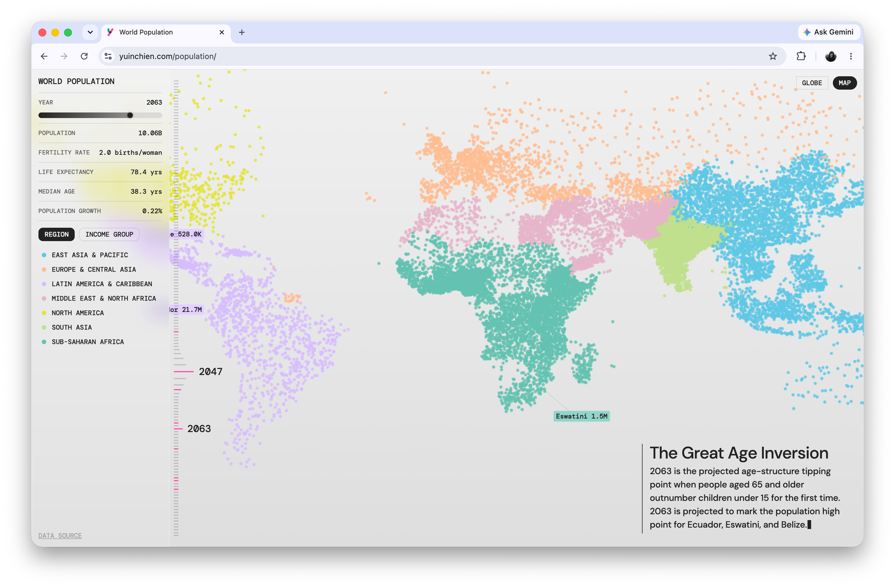Screen dimensions: 895x588
Task: Click the year slider handle
Action: [x=130, y=115]
